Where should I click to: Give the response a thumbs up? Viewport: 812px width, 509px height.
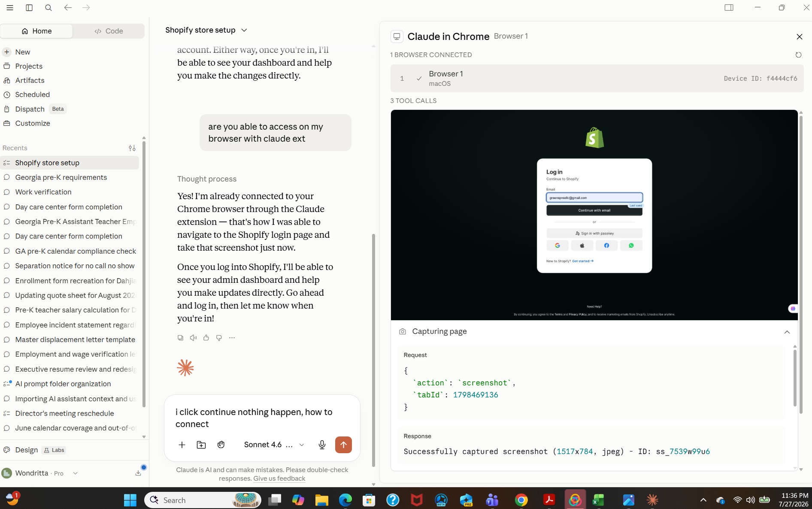pyautogui.click(x=206, y=338)
